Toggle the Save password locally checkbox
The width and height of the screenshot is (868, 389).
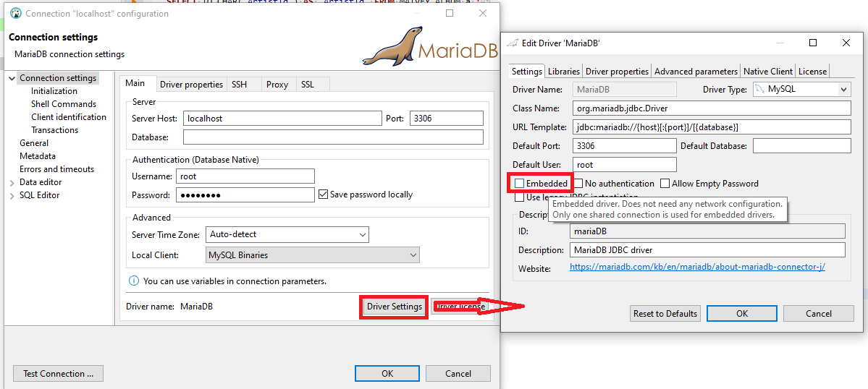point(324,194)
